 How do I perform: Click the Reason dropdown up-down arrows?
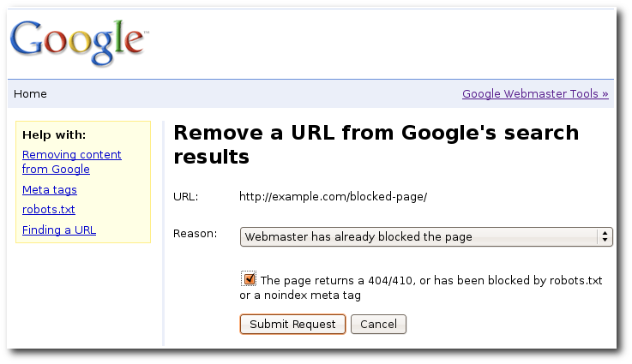coord(605,236)
